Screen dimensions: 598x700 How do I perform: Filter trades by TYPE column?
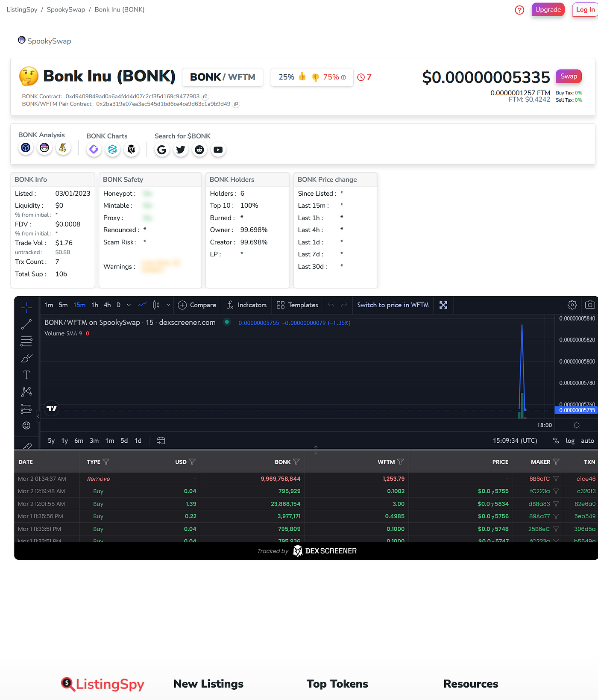[x=106, y=462]
